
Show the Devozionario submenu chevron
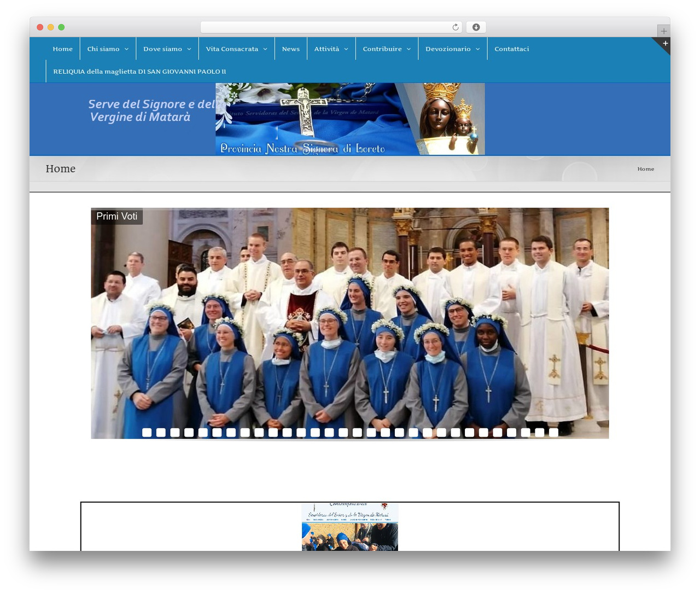click(477, 49)
